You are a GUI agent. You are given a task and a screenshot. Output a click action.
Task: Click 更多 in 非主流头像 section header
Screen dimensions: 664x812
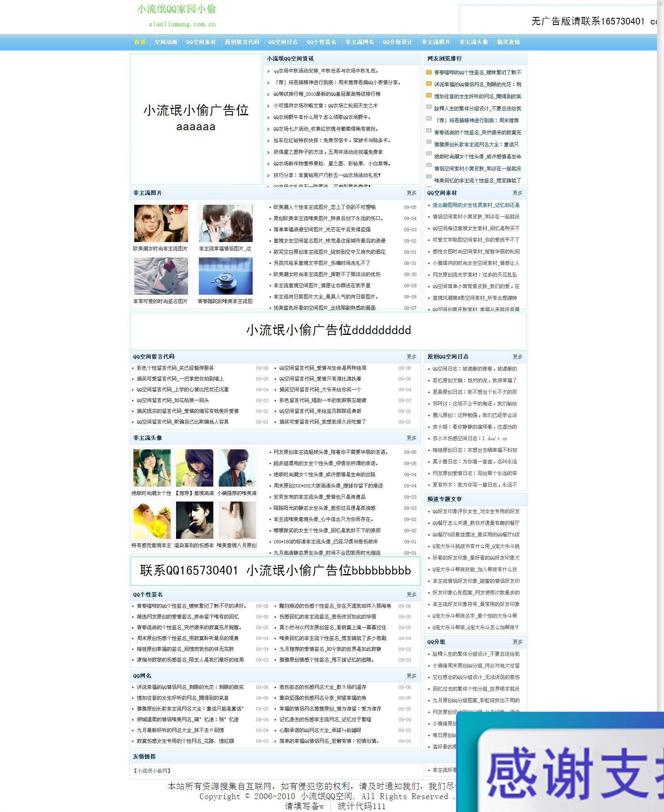coord(411,438)
